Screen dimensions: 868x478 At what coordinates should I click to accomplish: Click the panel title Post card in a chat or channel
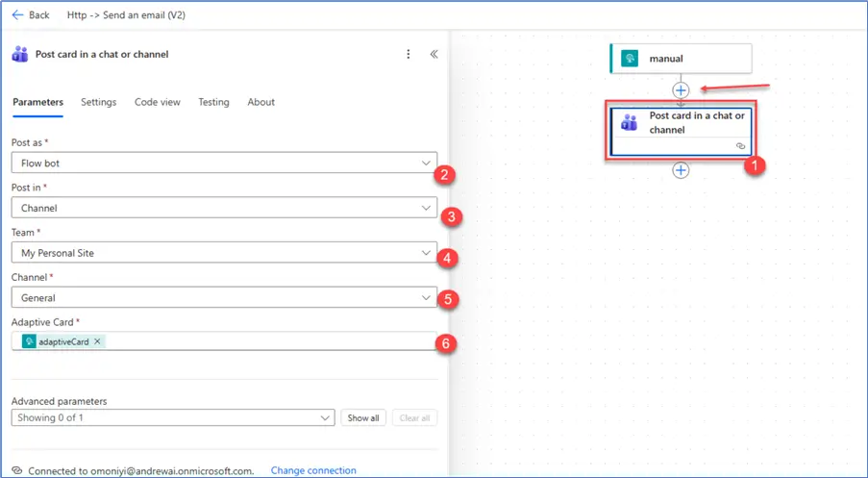[102, 54]
